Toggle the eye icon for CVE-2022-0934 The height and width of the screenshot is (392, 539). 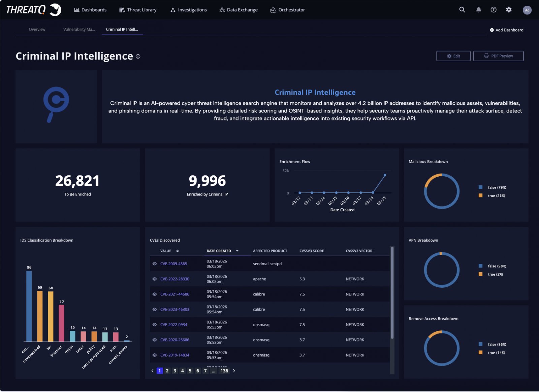click(155, 325)
